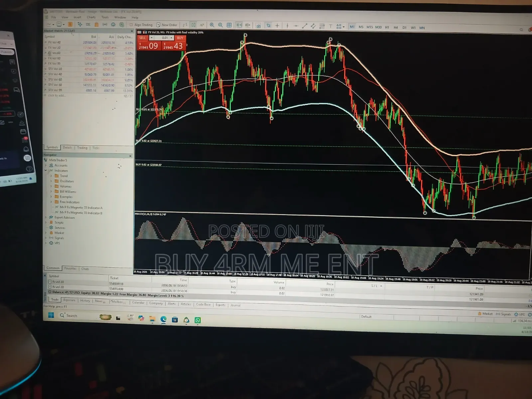The image size is (532, 399).
Task: Switch to Ticks tab in Market Watch
Action: click(x=96, y=148)
